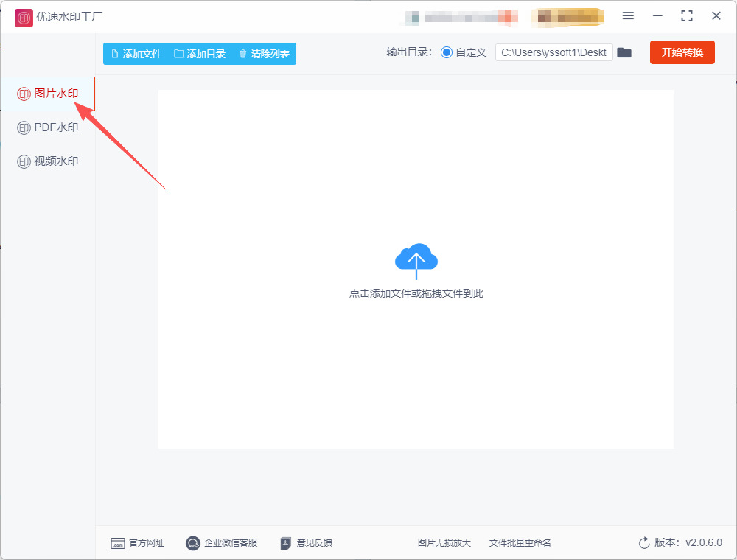Click the 开始转换 button

click(682, 52)
